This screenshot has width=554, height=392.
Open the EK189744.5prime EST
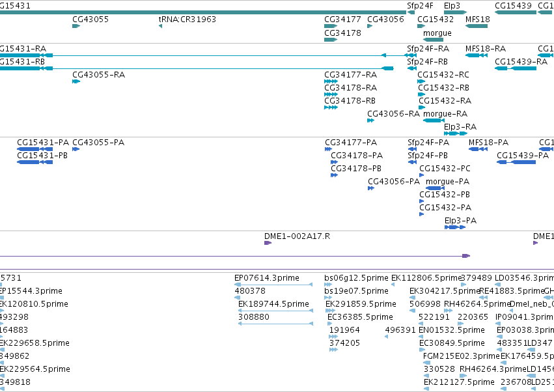[x=275, y=311]
